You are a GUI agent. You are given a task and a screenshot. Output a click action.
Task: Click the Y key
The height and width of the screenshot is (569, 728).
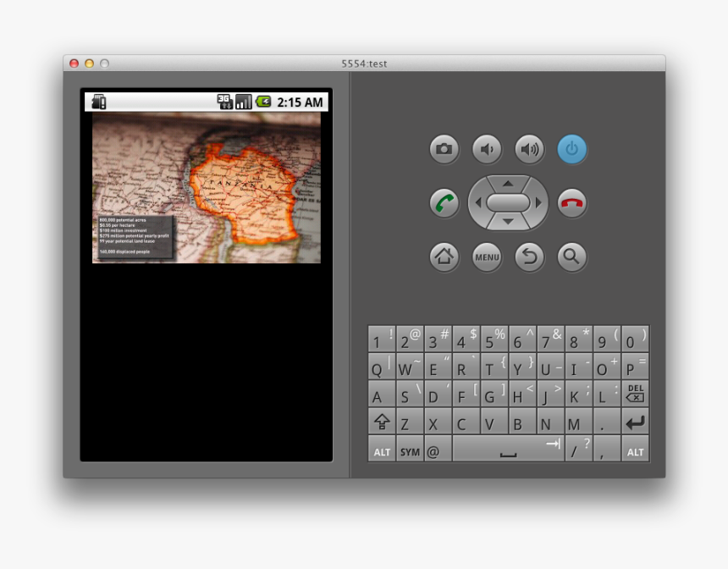pyautogui.click(x=522, y=366)
